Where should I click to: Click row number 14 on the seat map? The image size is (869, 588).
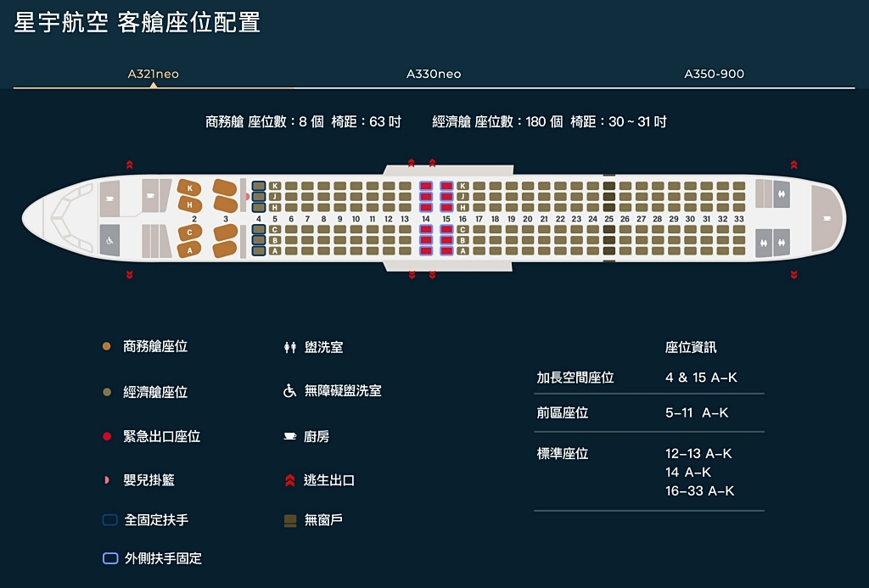426,219
